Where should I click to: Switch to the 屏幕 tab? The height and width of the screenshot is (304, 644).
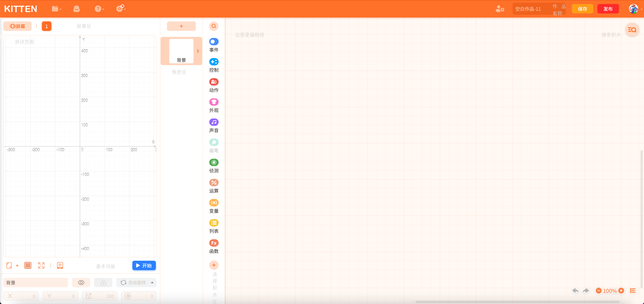pyautogui.click(x=17, y=26)
